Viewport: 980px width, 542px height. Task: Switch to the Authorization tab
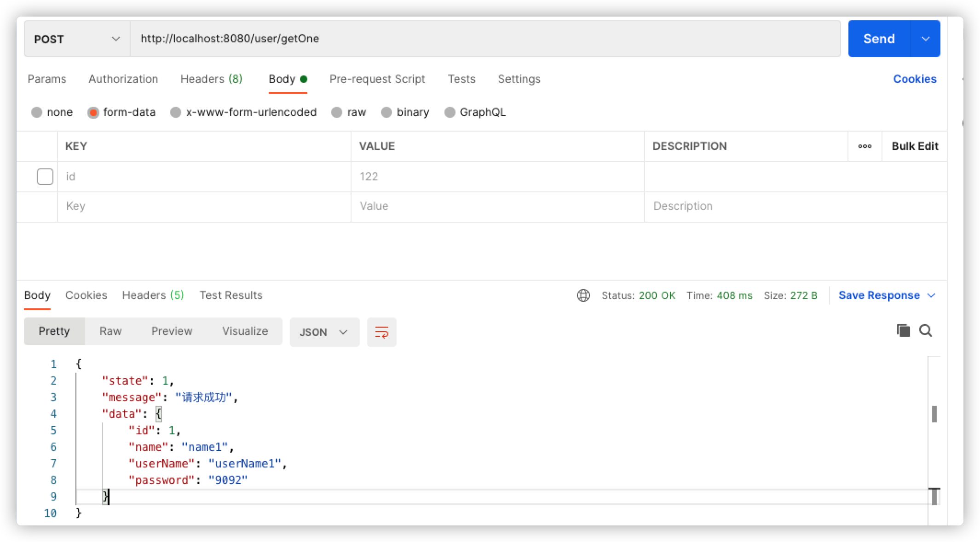point(123,79)
